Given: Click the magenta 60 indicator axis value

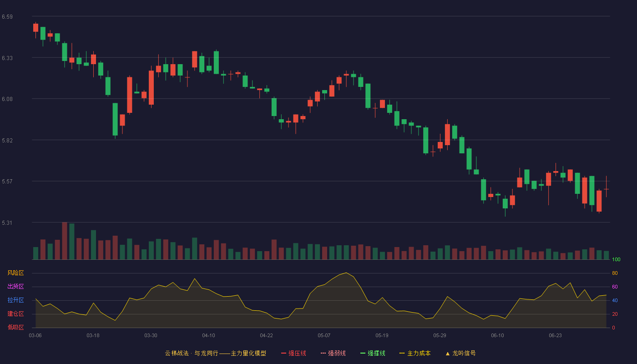Looking at the screenshot, I should 615,287.
